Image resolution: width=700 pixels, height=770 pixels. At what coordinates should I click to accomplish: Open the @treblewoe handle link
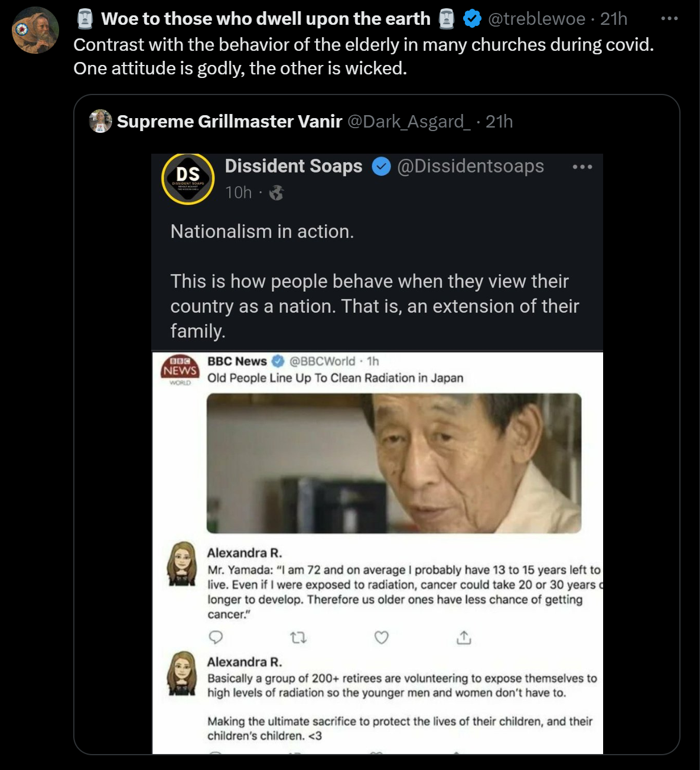click(536, 19)
